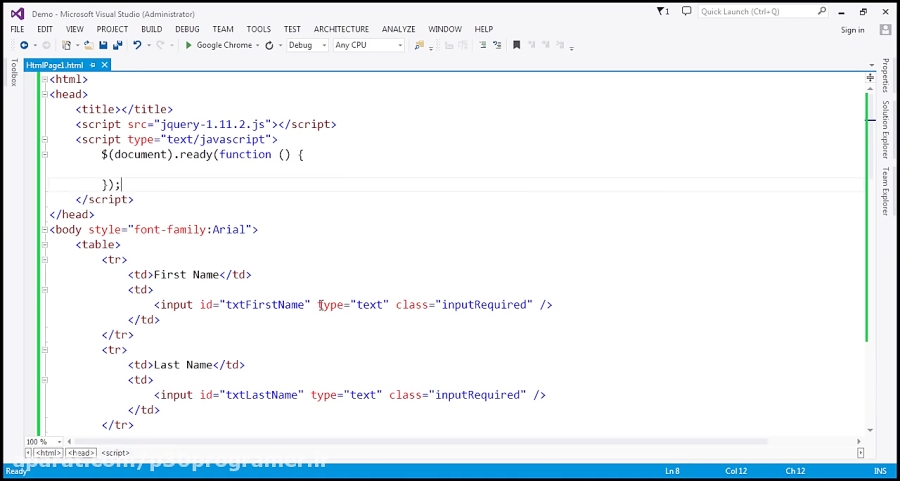This screenshot has width=900, height=481.
Task: Collapse the <body> tag outline
Action: pos(45,230)
